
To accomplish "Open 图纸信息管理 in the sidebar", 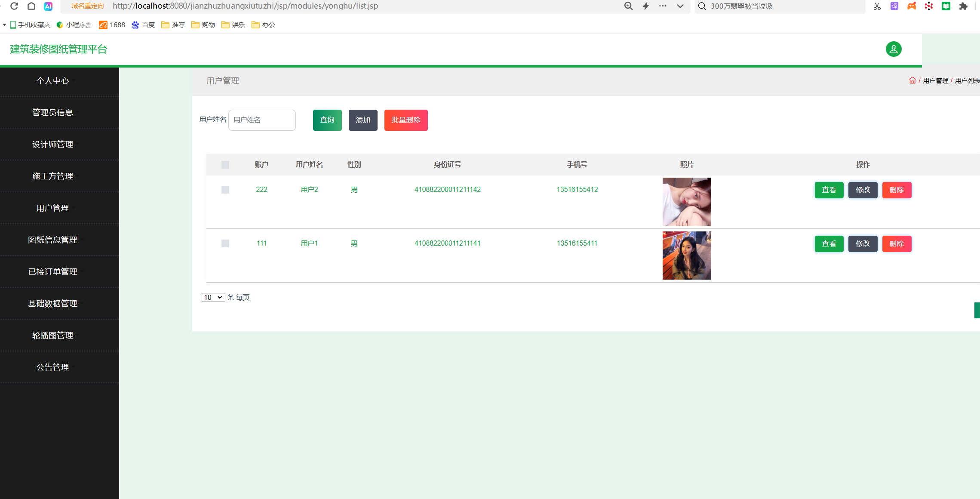I will [x=53, y=240].
